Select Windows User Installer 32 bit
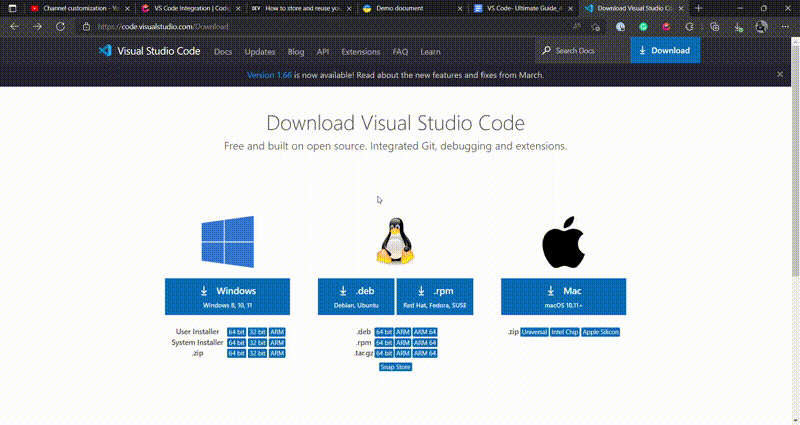 [x=257, y=332]
